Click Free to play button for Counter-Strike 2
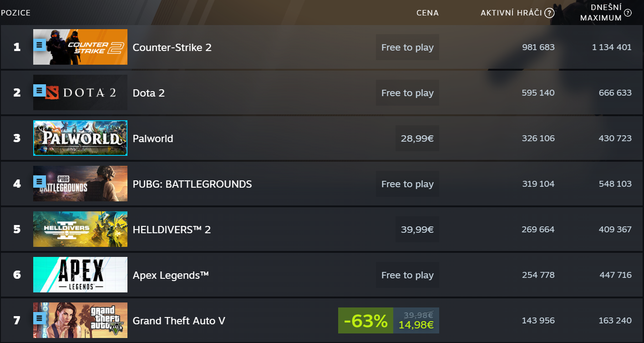The height and width of the screenshot is (343, 644). [x=407, y=47]
